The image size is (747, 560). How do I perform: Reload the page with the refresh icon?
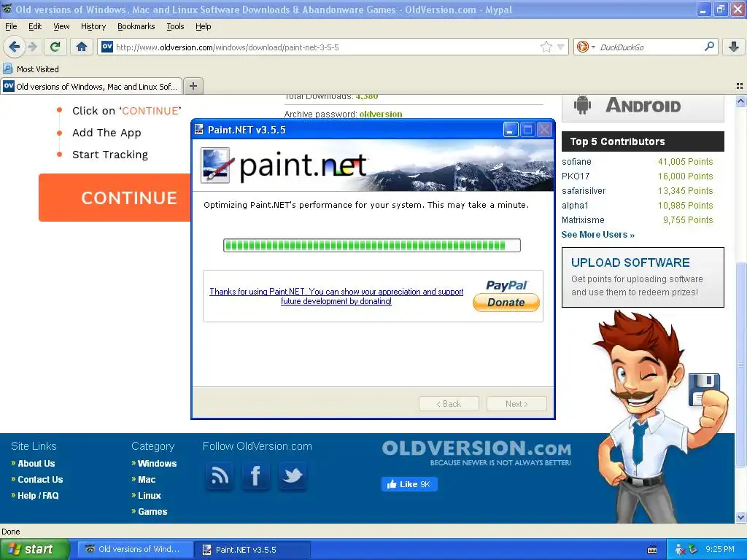pyautogui.click(x=55, y=47)
